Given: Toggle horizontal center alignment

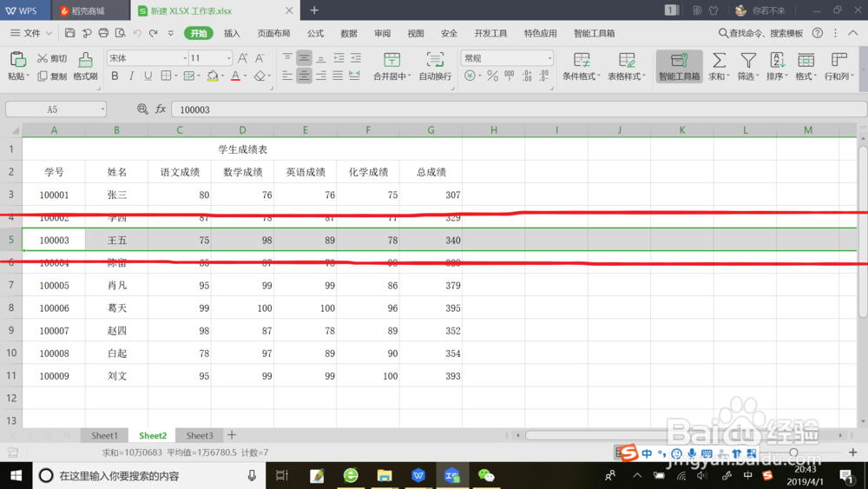Looking at the screenshot, I should click(x=304, y=76).
